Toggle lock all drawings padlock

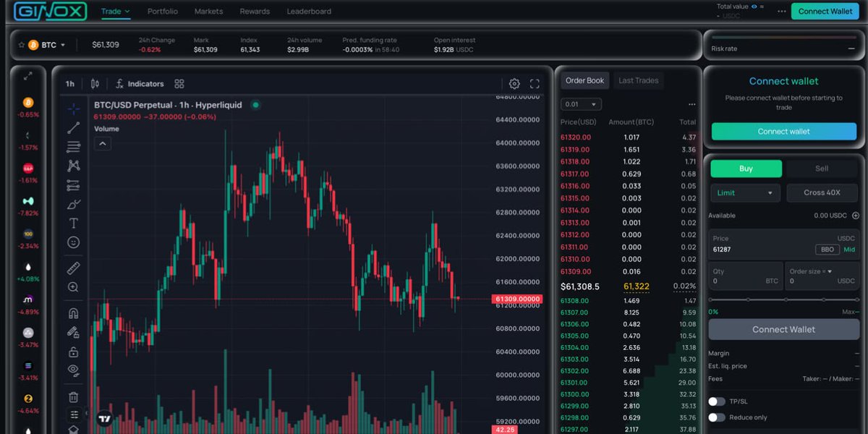(x=74, y=352)
